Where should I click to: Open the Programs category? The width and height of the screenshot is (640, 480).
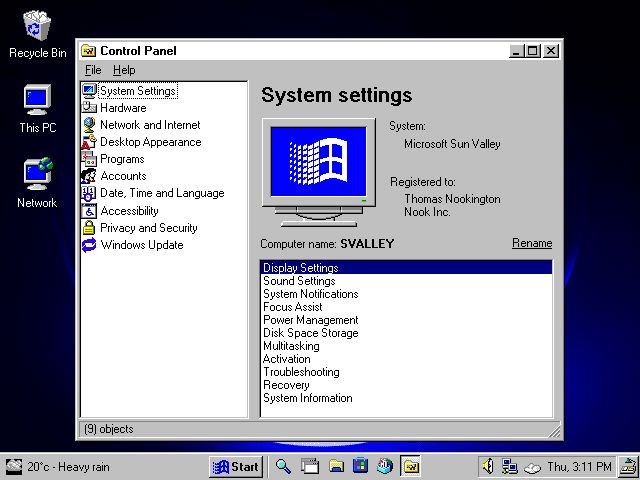(x=122, y=159)
